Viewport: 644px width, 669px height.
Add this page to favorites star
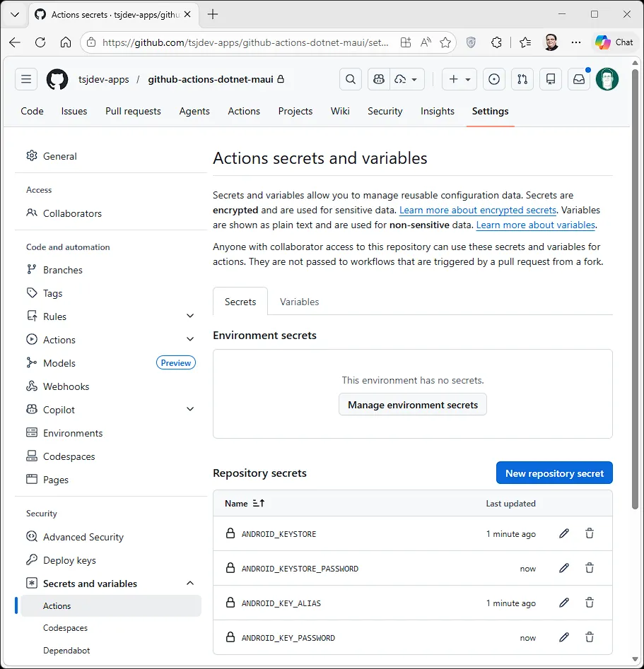pyautogui.click(x=445, y=42)
